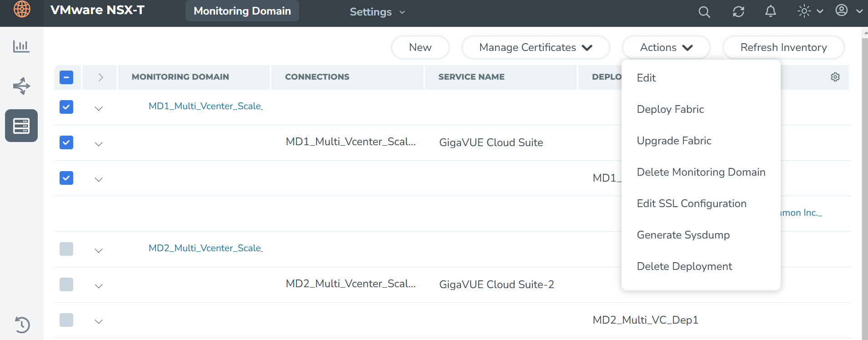Click the refresh arrows icon in header

(x=738, y=12)
